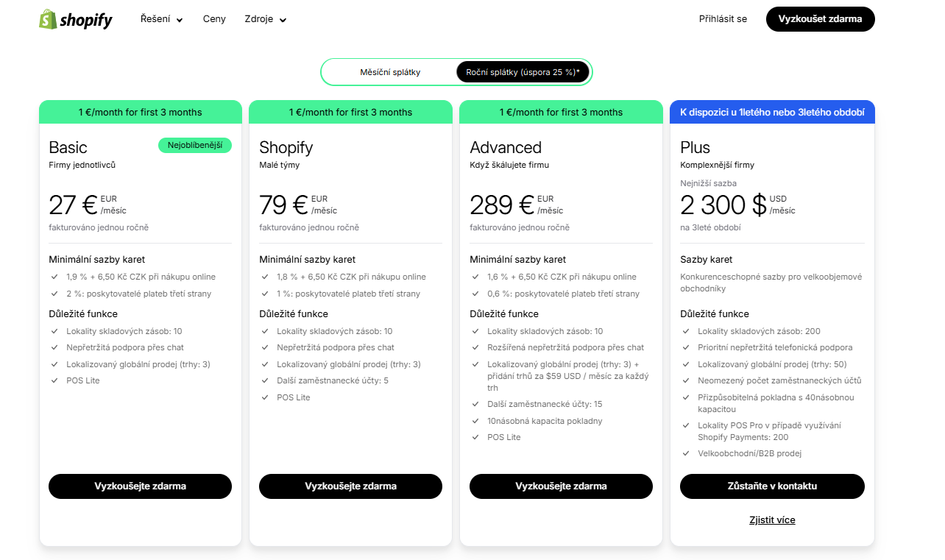Open the Ceny menu item
The width and height of the screenshot is (945, 560).
click(x=214, y=19)
